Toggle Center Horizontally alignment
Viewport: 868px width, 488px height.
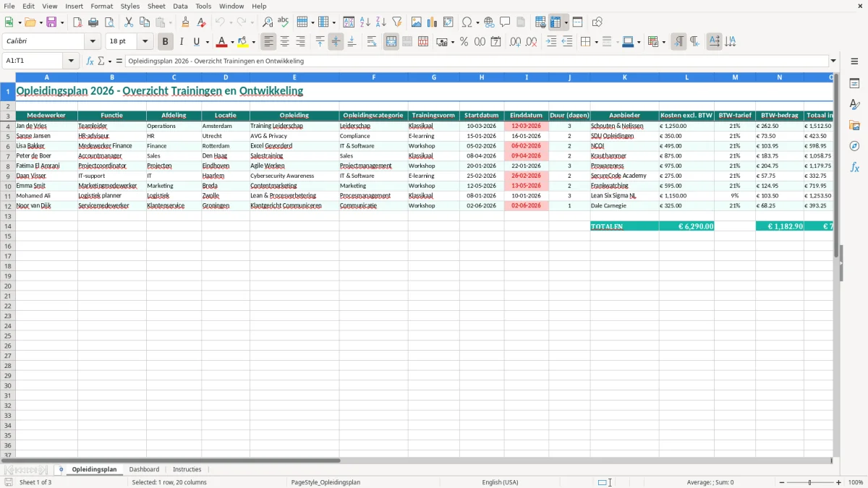coord(284,42)
